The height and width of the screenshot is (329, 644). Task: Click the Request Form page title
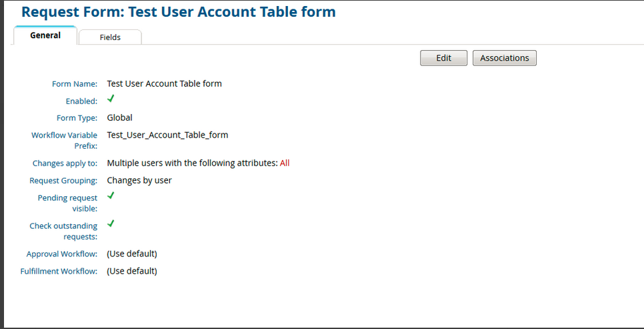click(x=179, y=12)
